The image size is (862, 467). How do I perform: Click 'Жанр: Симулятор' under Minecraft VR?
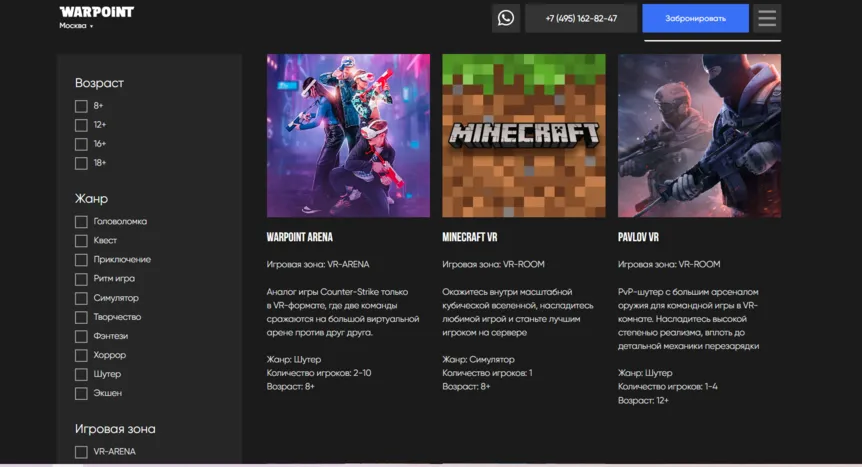coord(478,360)
